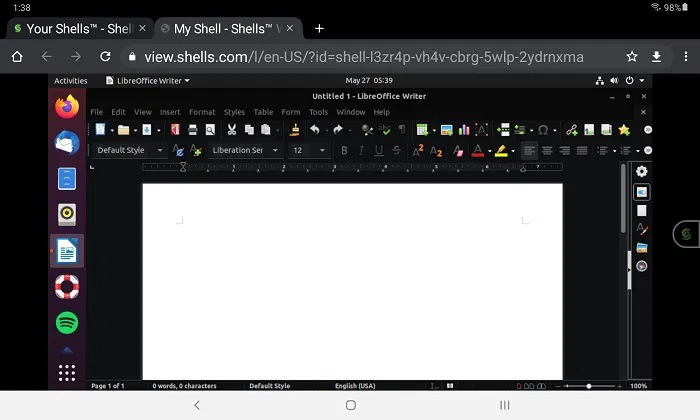Adjust the zoom slider in status bar
The image size is (700, 420).
point(589,385)
